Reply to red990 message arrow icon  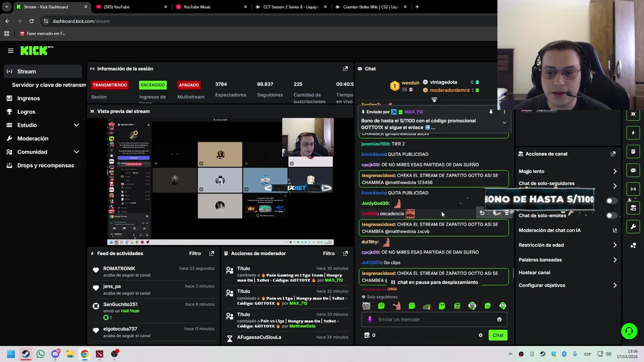[x=481, y=213]
